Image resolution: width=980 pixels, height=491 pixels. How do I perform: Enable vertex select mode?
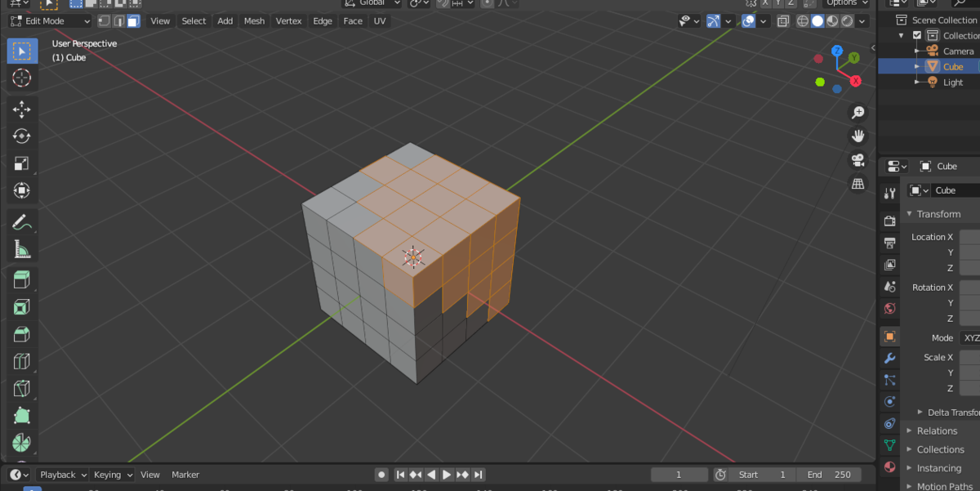pos(104,21)
